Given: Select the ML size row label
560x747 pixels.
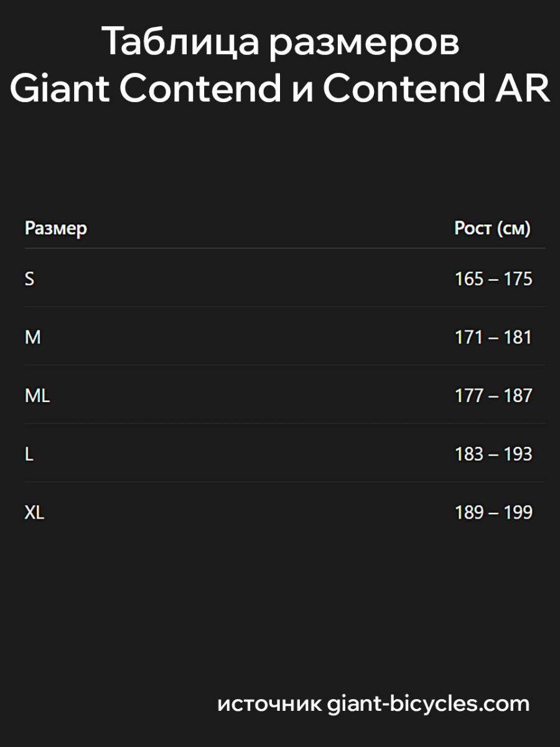Looking at the screenshot, I should coord(37,396).
